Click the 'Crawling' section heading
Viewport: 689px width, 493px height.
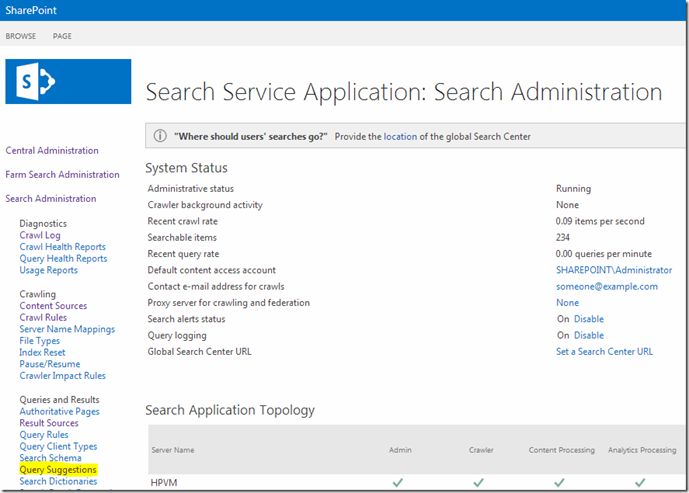click(x=37, y=294)
